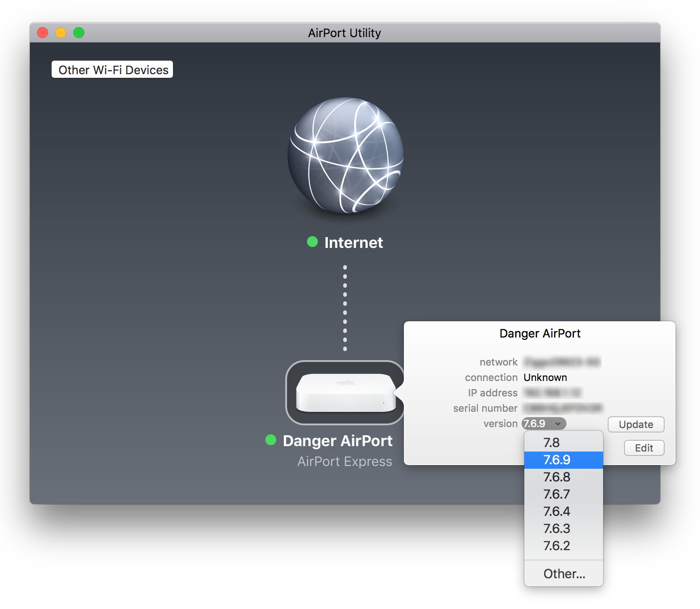Select firmware version 7.6.4
The width and height of the screenshot is (700, 609).
pyautogui.click(x=564, y=511)
